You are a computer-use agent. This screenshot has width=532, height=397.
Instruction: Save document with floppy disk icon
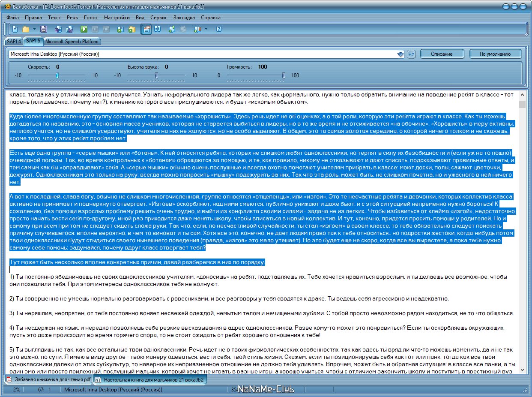click(x=43, y=29)
